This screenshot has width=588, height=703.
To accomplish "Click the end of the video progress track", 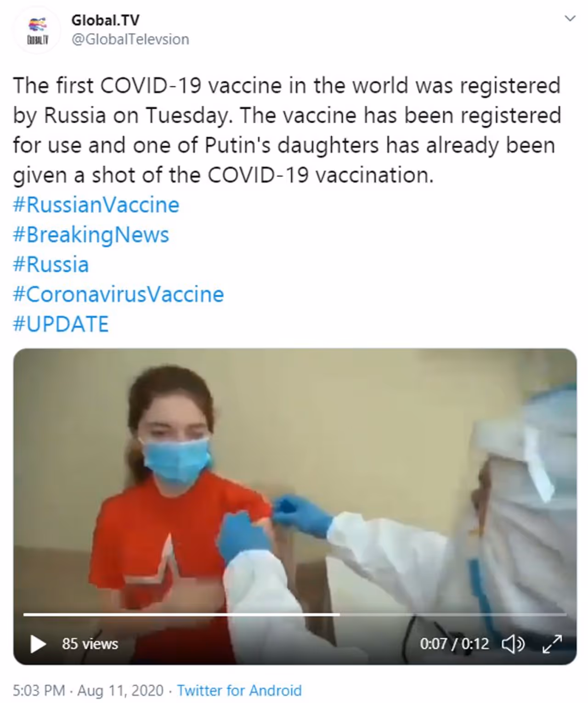I will click(x=565, y=614).
